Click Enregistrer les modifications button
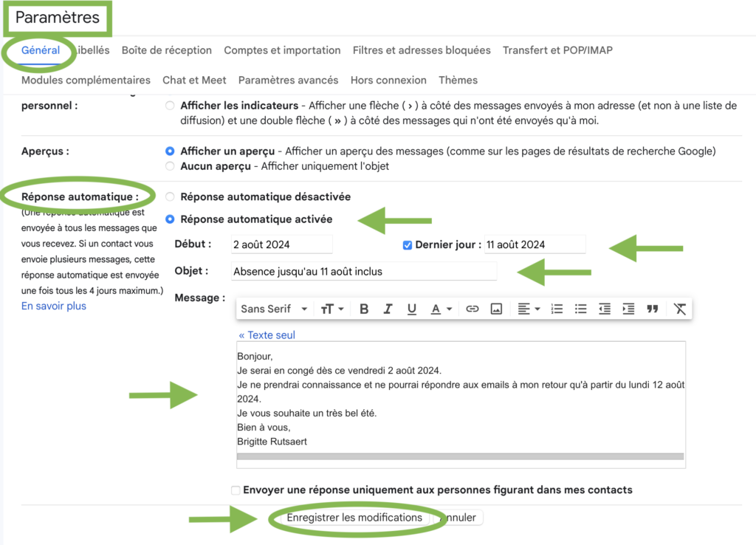This screenshot has width=756, height=545. tap(354, 518)
